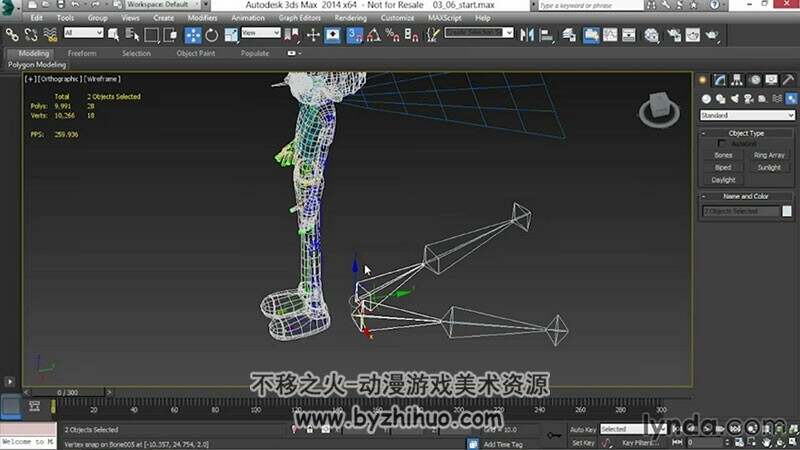Click the Select and Link tool
The height and width of the screenshot is (450, 800).
pos(12,35)
